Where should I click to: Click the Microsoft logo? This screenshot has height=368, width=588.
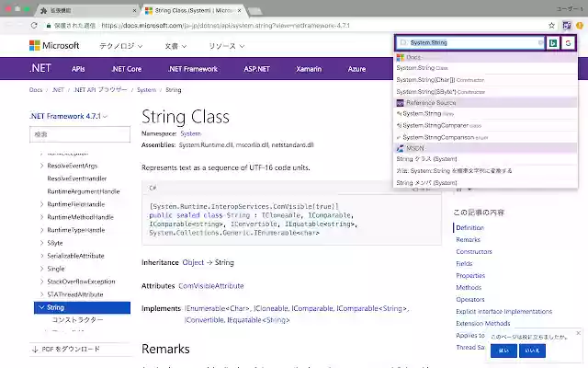(54, 46)
